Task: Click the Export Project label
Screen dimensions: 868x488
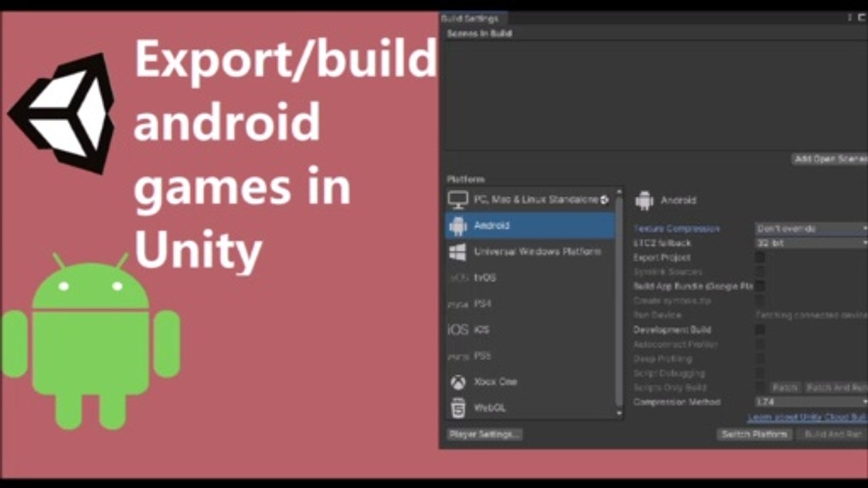Action: pyautogui.click(x=662, y=258)
